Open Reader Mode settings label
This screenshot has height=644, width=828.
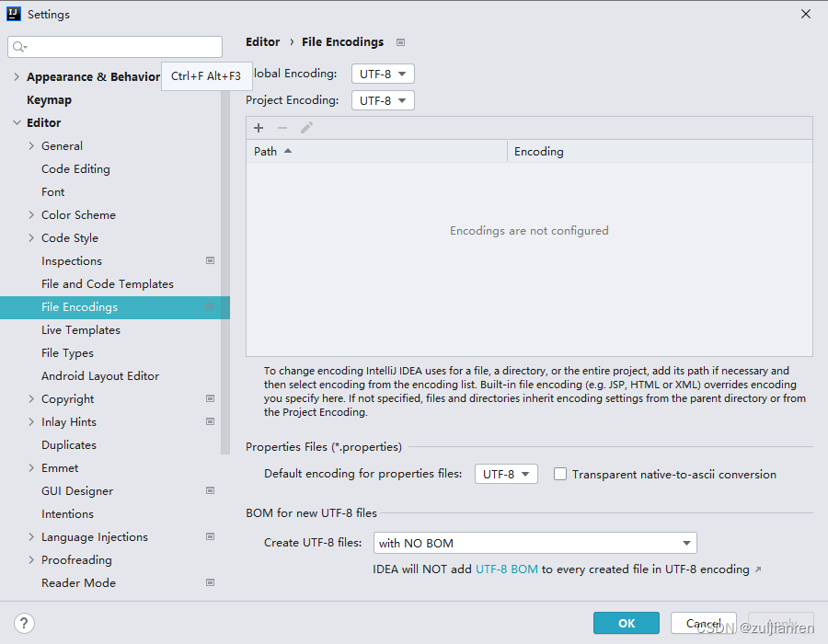click(78, 582)
